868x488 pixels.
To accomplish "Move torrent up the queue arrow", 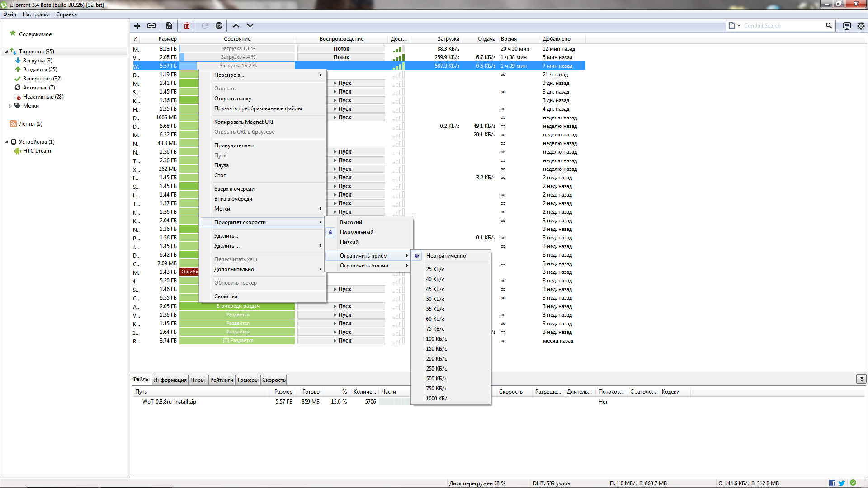I will tap(236, 26).
